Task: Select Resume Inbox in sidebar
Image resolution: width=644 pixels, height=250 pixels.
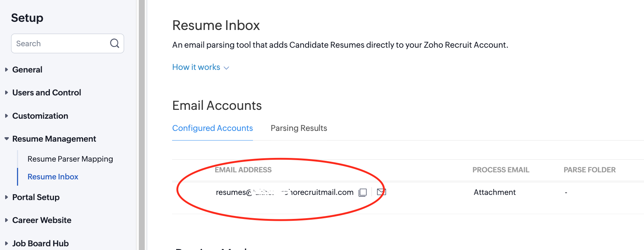Action: 53,177
